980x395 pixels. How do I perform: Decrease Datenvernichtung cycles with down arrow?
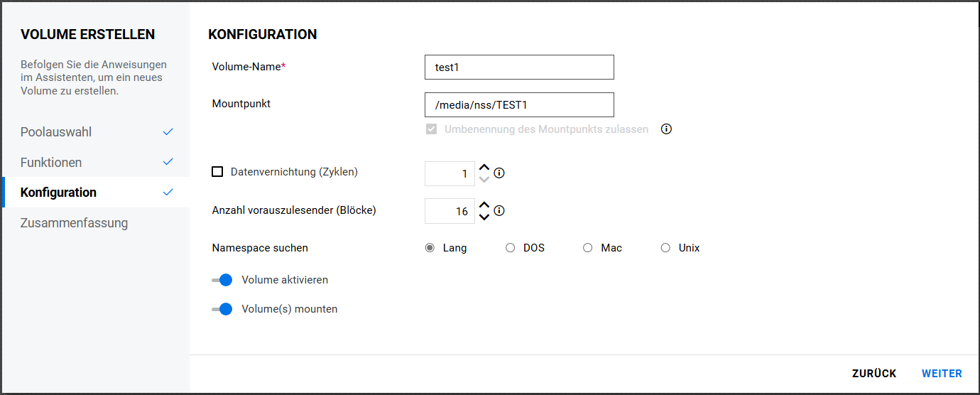coord(484,179)
